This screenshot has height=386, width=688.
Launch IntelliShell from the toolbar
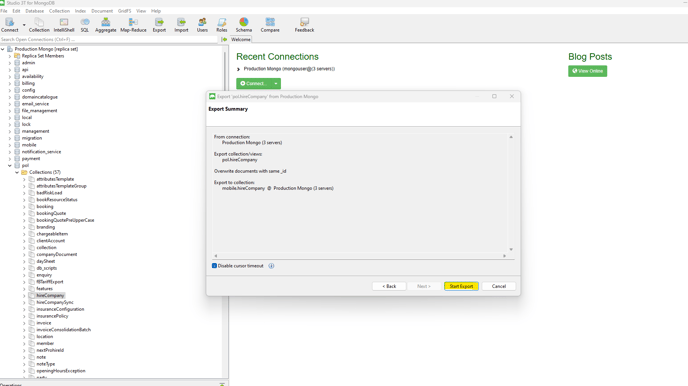(x=64, y=22)
